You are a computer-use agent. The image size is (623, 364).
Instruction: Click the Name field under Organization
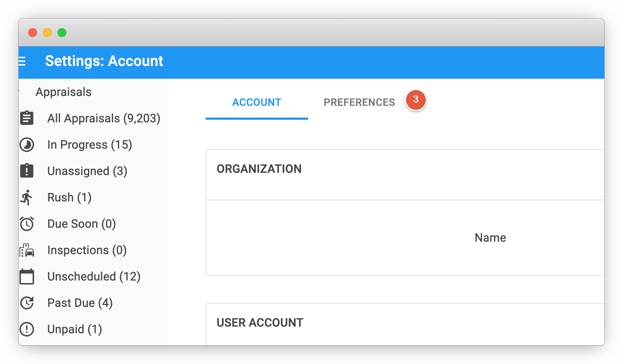(x=491, y=238)
